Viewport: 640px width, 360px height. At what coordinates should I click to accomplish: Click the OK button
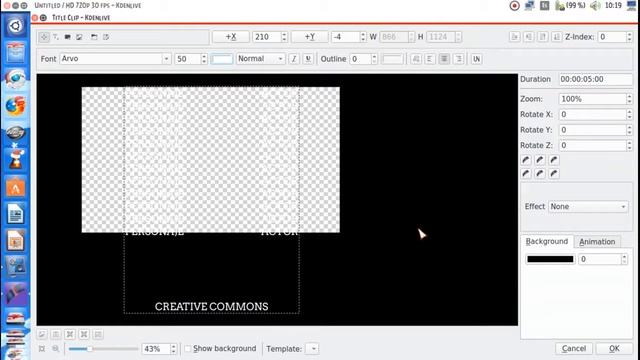point(614,349)
